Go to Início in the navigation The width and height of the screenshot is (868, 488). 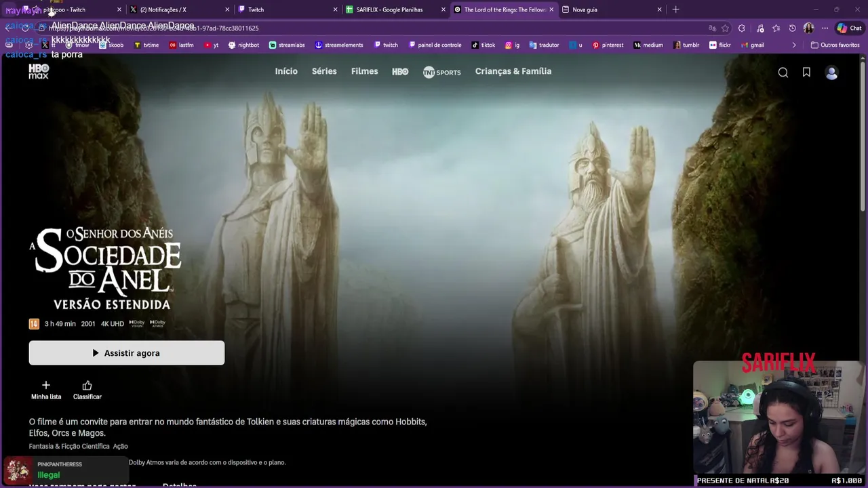[286, 71]
